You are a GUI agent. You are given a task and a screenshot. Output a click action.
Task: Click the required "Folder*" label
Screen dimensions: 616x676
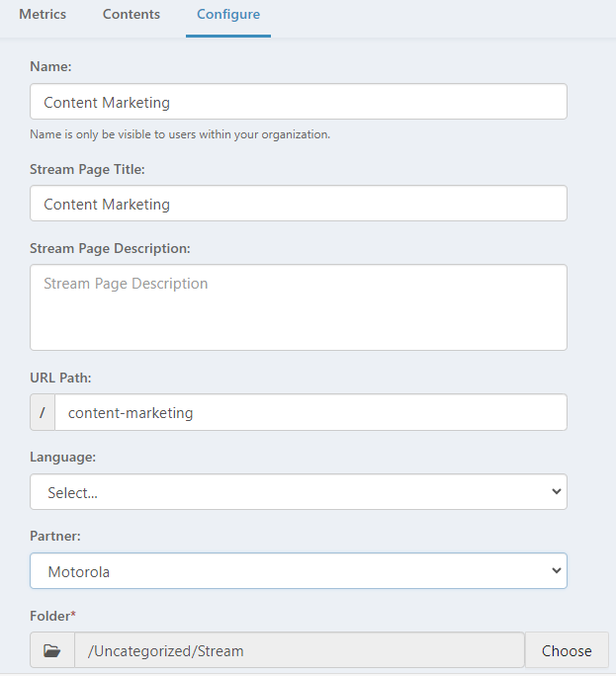pos(52,616)
